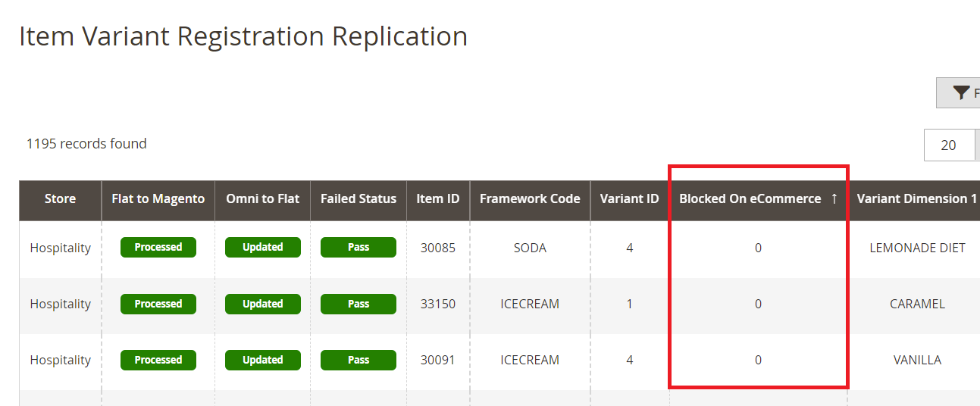
Task: Select the item ID 30085 cell
Action: 437,248
